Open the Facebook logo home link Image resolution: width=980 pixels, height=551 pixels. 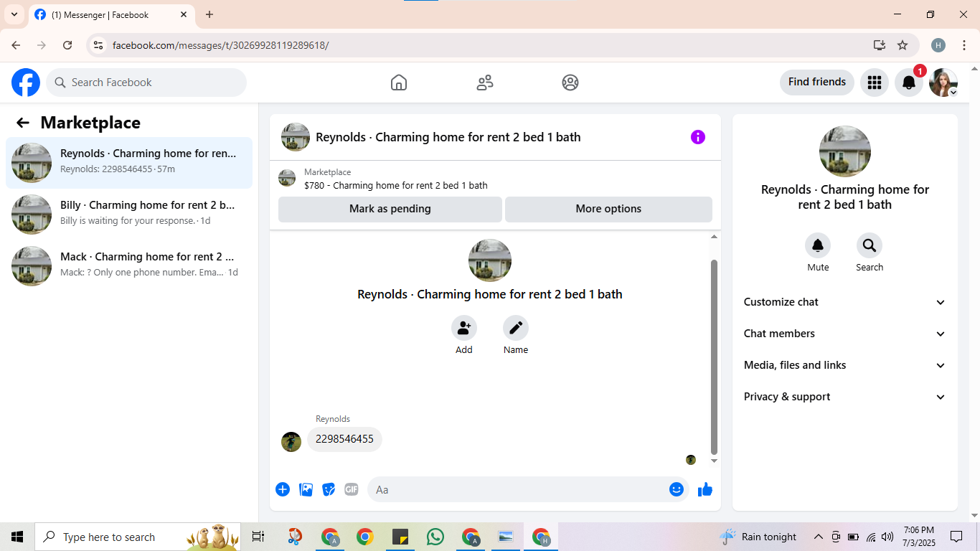coord(26,83)
